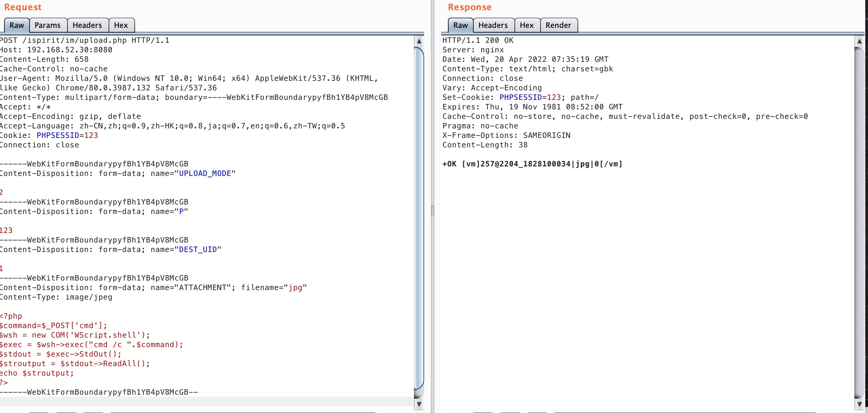868x413 pixels.
Task: Click the 'Pragma: no-cache' response header
Action: (x=480, y=126)
